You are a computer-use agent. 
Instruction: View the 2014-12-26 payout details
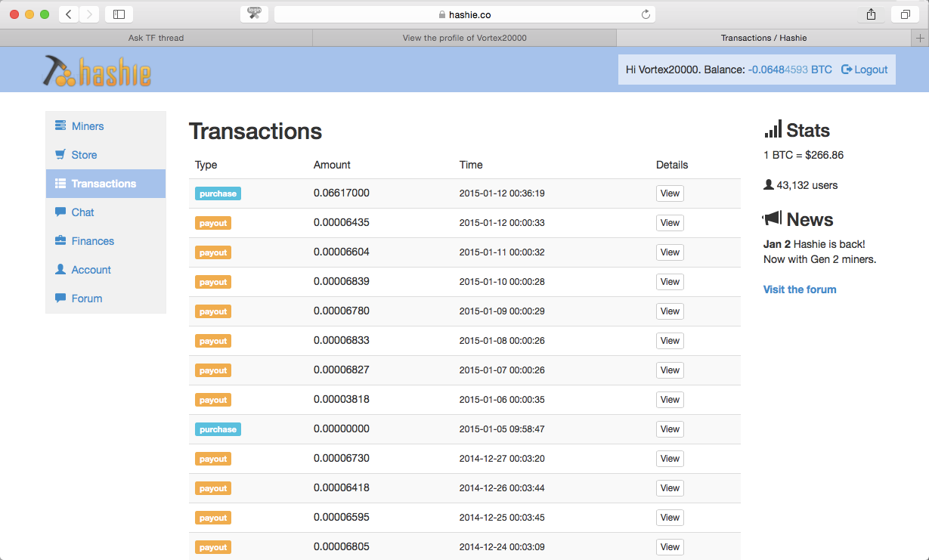pyautogui.click(x=670, y=488)
